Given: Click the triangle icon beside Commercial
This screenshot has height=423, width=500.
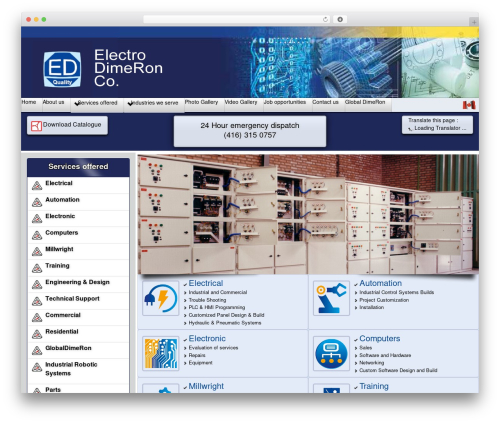Looking at the screenshot, I should pyautogui.click(x=37, y=318).
